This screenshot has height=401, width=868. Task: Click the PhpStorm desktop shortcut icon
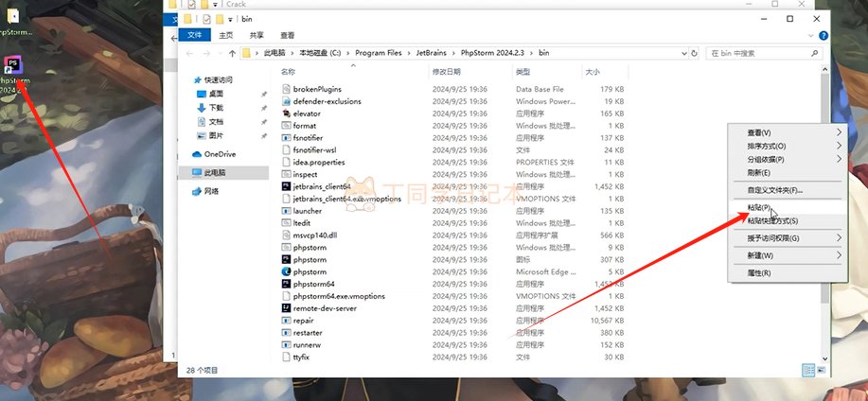coord(12,66)
